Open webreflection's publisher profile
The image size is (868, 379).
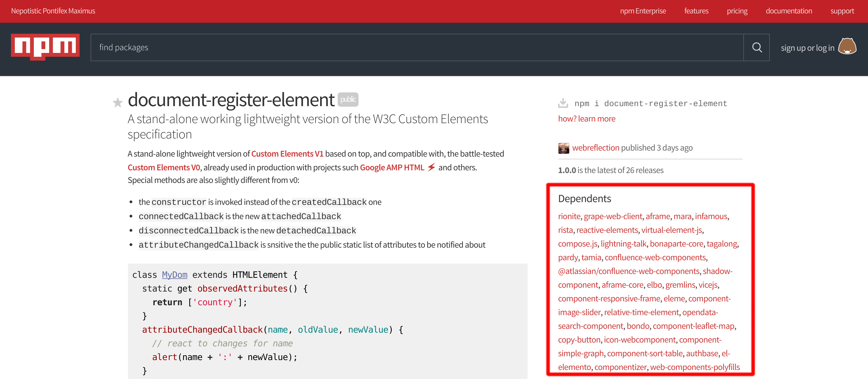pyautogui.click(x=596, y=148)
